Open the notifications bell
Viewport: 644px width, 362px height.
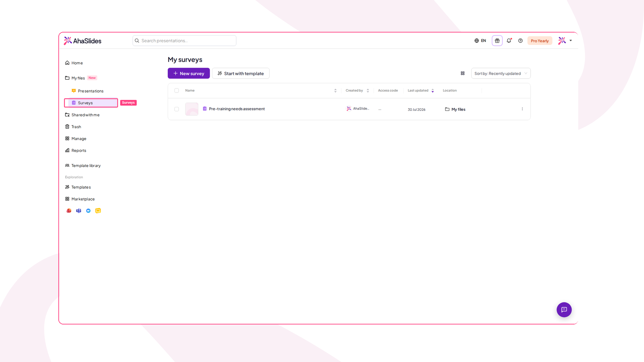(x=509, y=41)
